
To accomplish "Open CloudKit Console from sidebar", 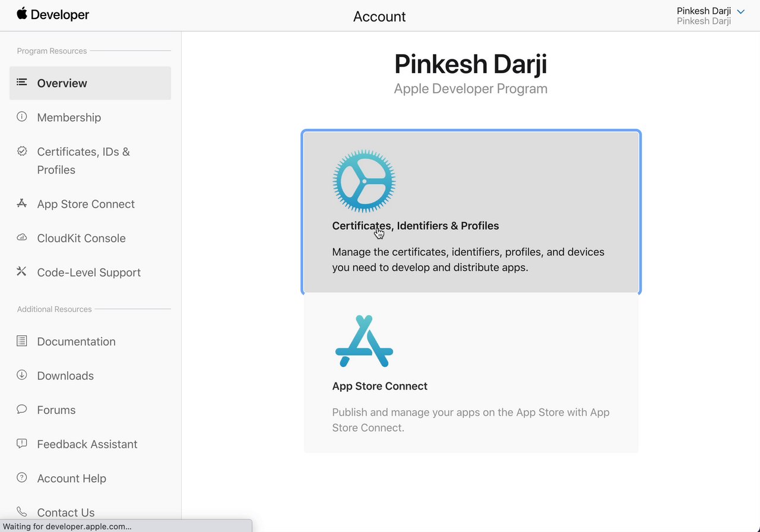I will tap(81, 238).
